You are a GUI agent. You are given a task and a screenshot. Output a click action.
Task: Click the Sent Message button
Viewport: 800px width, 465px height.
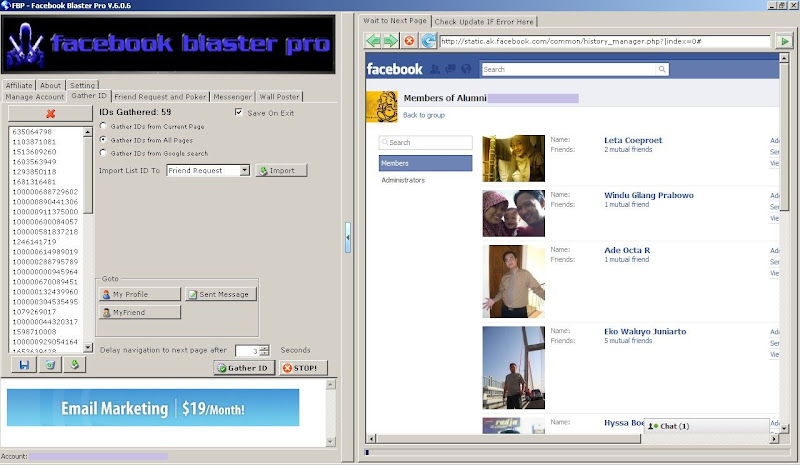tap(220, 294)
